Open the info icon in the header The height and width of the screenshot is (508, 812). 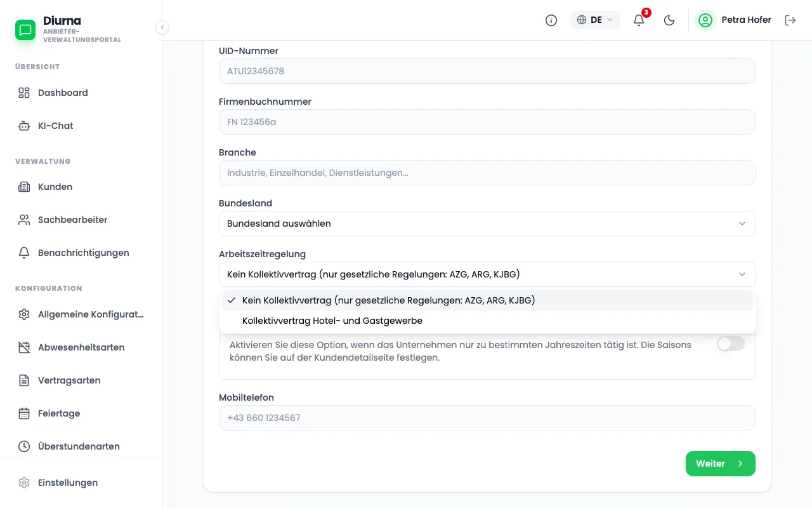coord(551,20)
